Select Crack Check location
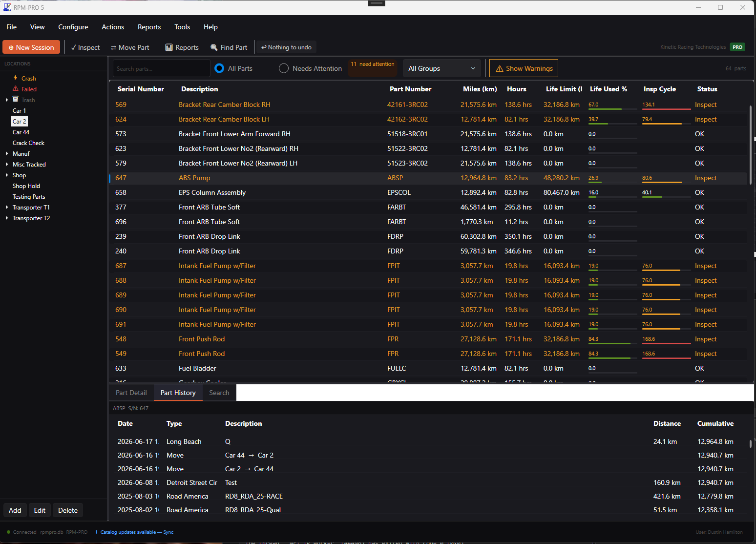This screenshot has height=544, width=756. (x=28, y=143)
